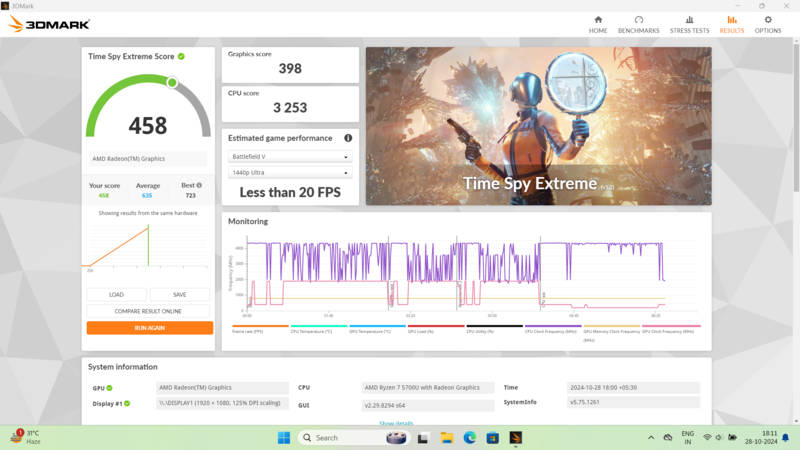Click the Wi-Fi network tray icon

coord(707,438)
